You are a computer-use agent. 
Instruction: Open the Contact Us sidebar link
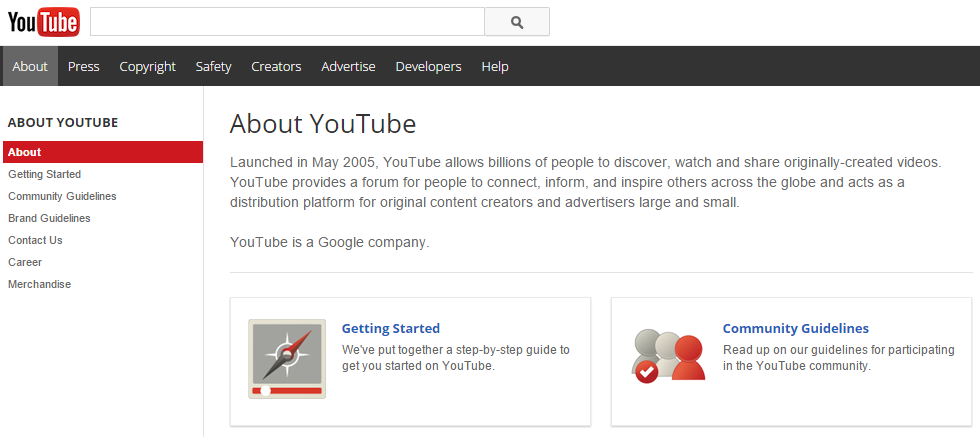pos(35,240)
